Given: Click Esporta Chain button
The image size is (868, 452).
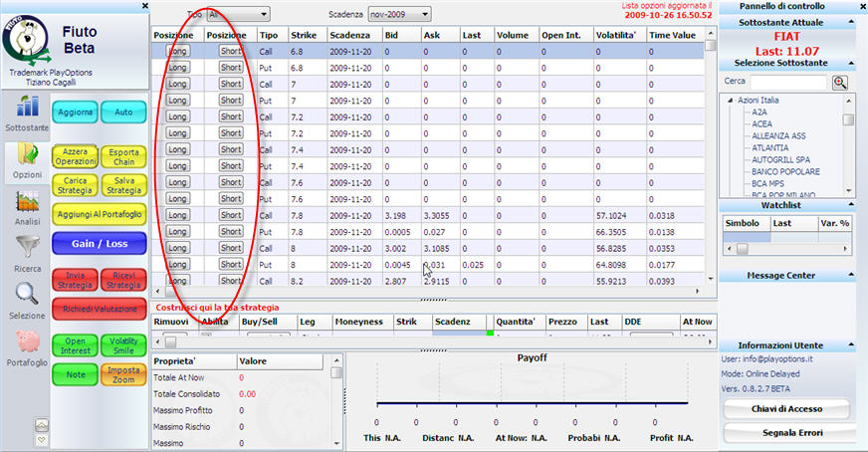Looking at the screenshot, I should coord(124,156).
